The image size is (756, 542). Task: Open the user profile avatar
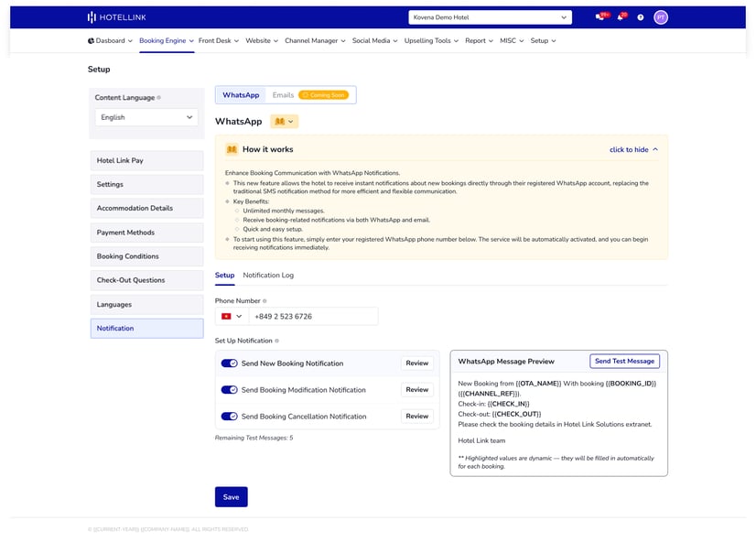coord(661,17)
